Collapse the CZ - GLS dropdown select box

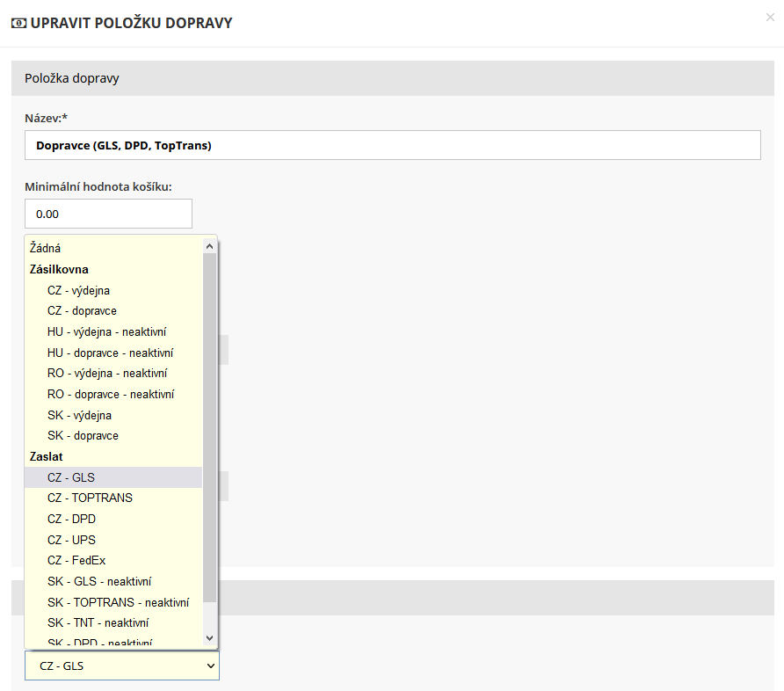[122, 666]
